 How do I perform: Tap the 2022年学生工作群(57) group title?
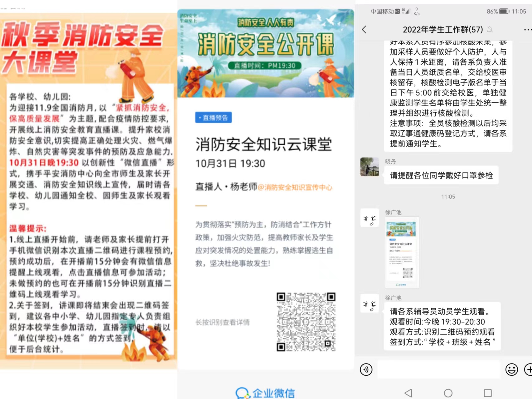coord(443,30)
